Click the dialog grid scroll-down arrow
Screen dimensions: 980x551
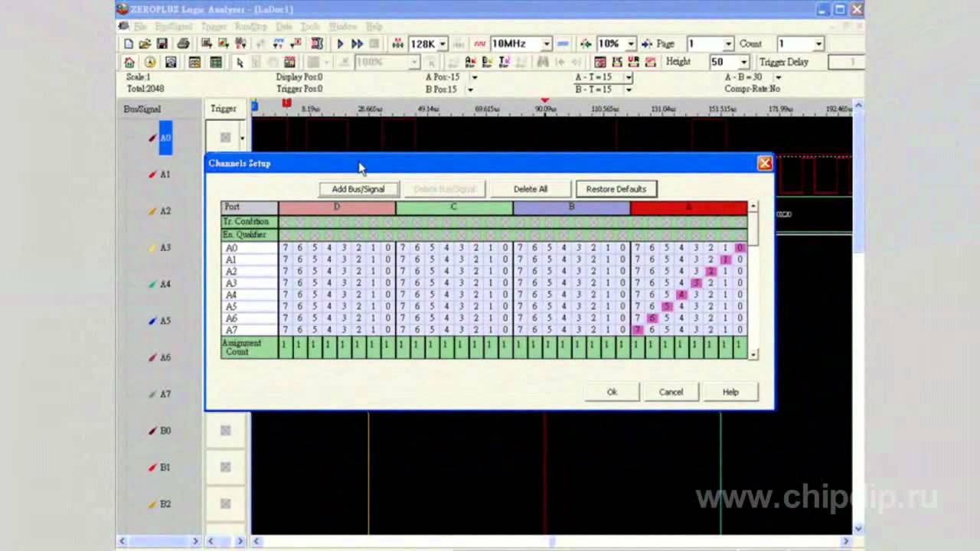(753, 354)
